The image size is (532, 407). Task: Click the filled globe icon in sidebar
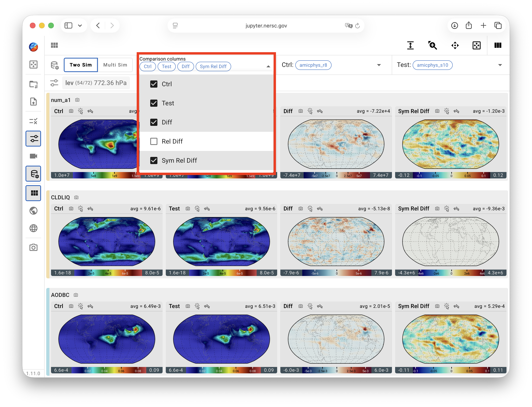tap(33, 210)
